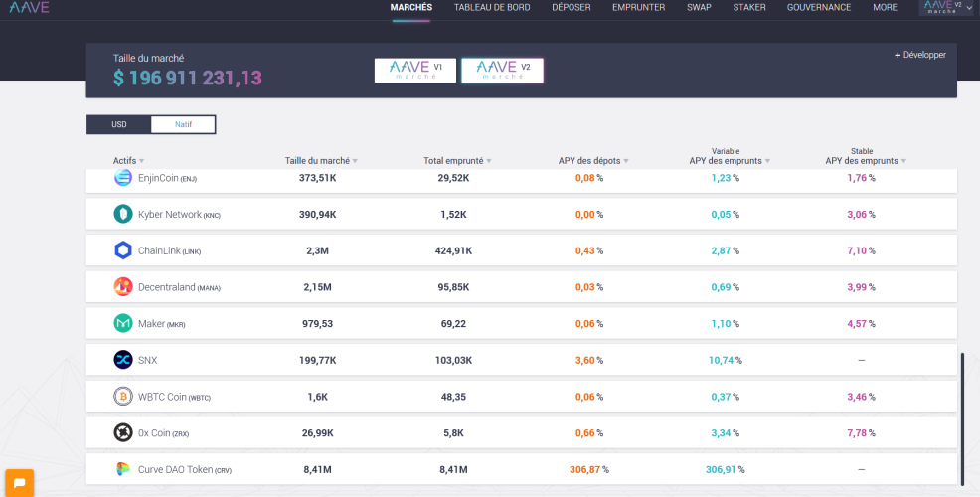
Task: Switch currency display to USD
Action: (118, 124)
